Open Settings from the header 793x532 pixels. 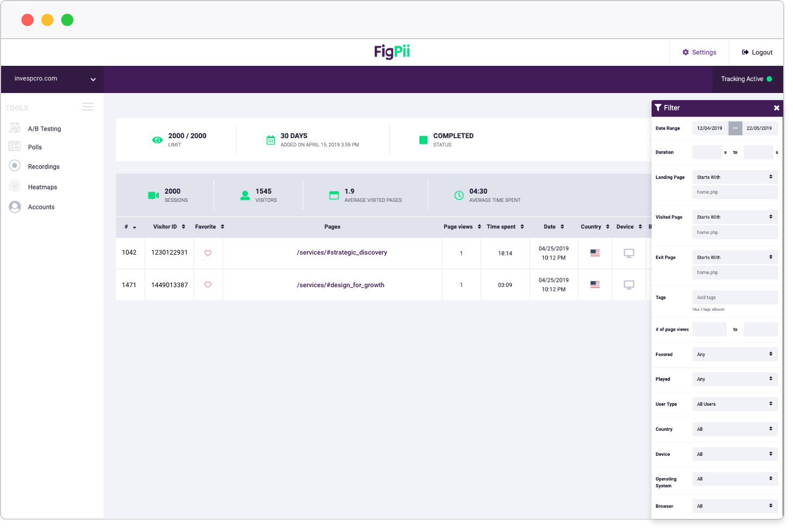tap(699, 52)
